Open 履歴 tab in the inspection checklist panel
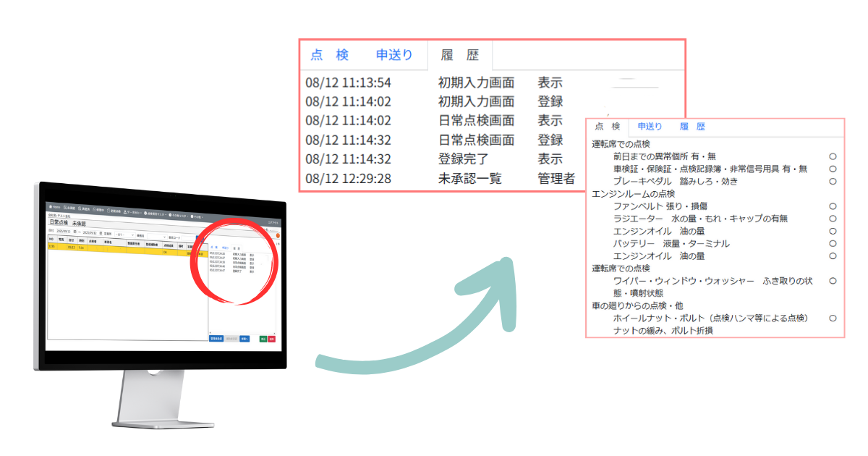868x456 pixels. point(692,127)
